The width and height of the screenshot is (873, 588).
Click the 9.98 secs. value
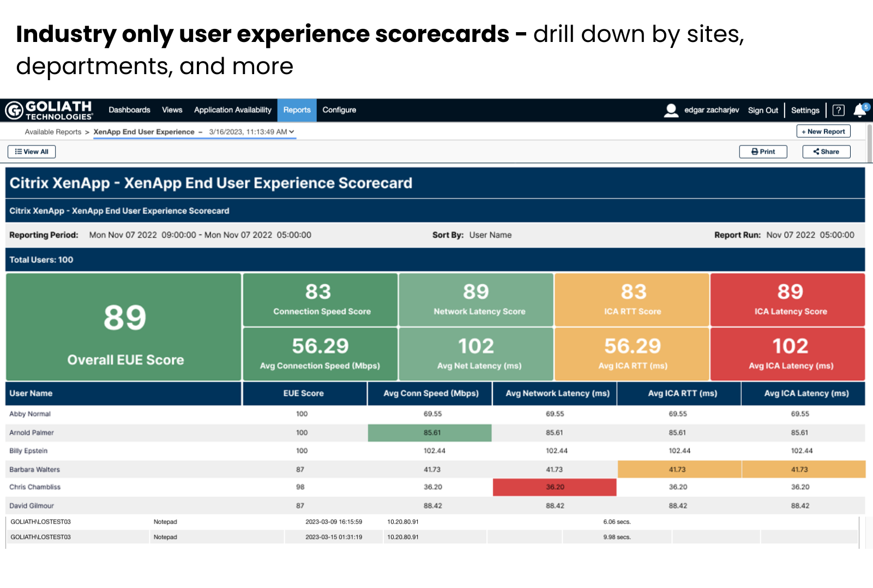(617, 537)
